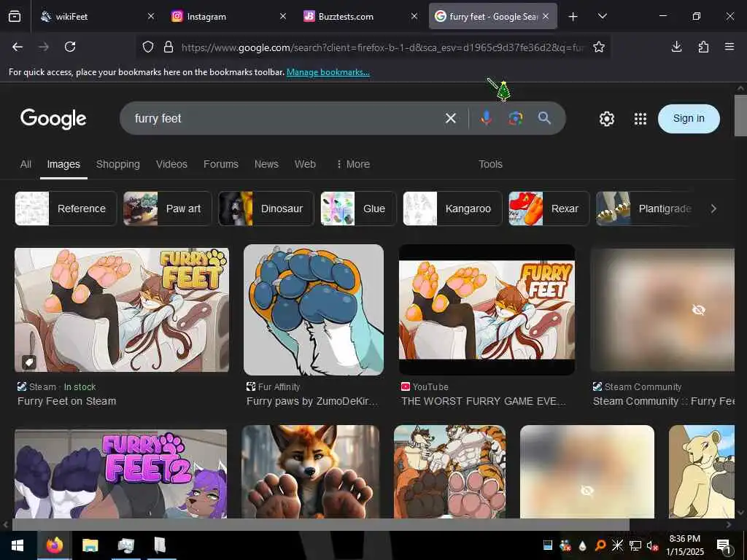Filter images by Reference chip
Image resolution: width=747 pixels, height=560 pixels.
(66, 209)
